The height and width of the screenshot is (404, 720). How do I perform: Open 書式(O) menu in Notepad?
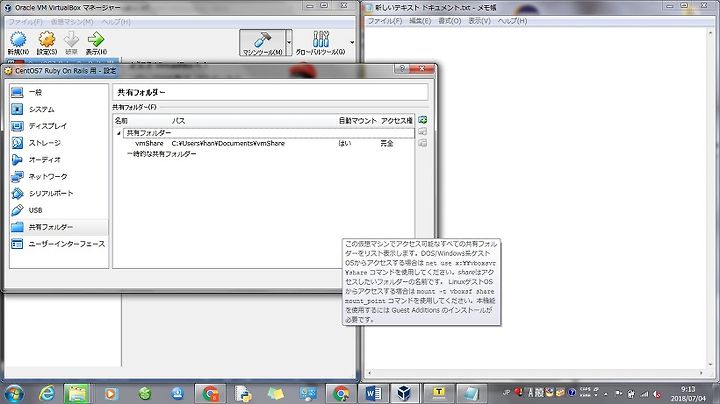click(450, 21)
